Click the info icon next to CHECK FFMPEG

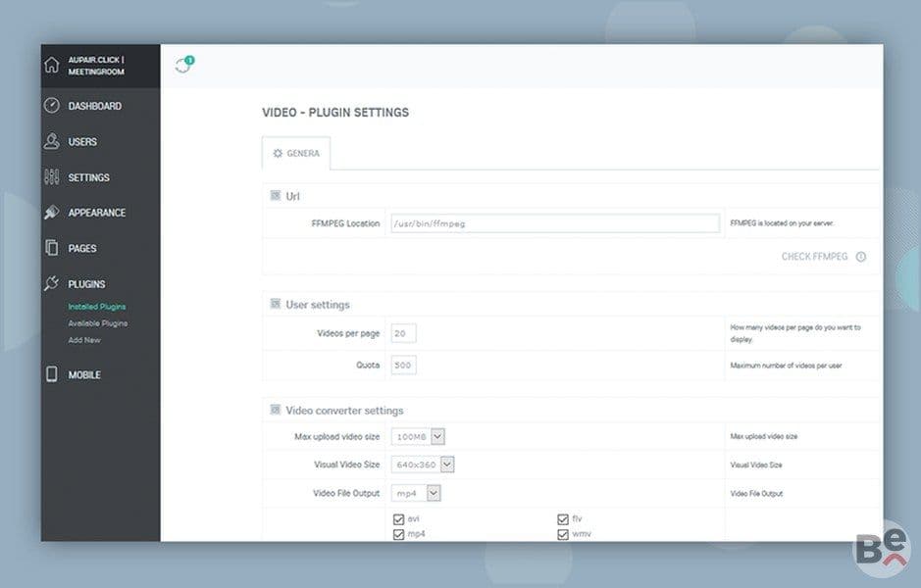pos(861,257)
